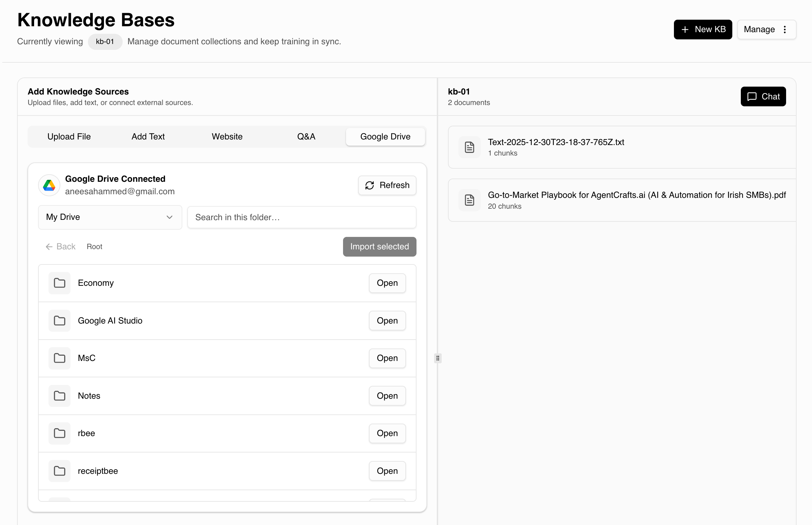Click the Go-to-Market Playbook pdf document icon
Viewport: 812px width, 525px height.
[x=469, y=200]
